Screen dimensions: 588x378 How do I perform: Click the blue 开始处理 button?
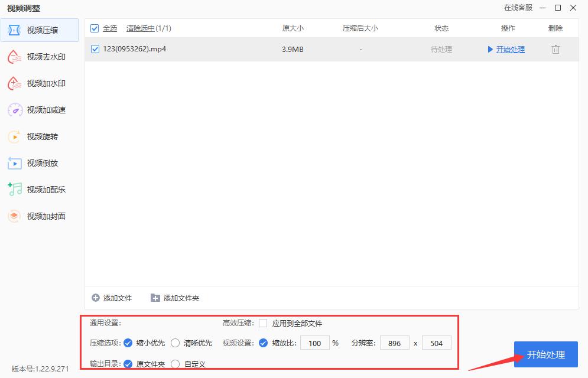coord(545,354)
